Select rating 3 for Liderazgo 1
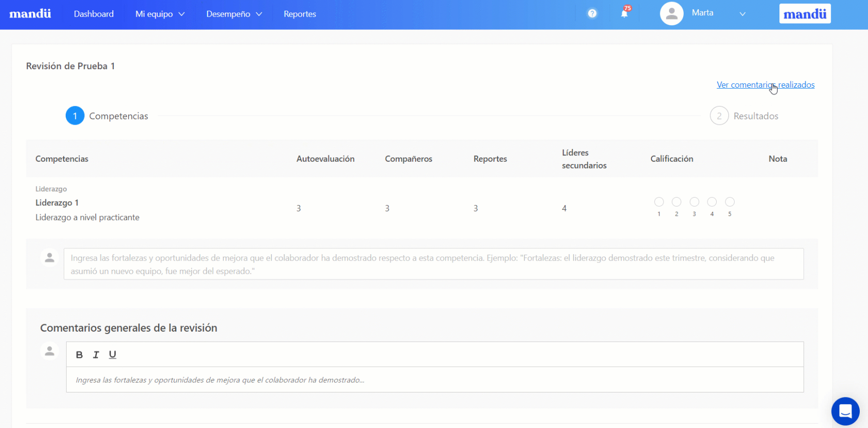868x428 pixels. 694,202
